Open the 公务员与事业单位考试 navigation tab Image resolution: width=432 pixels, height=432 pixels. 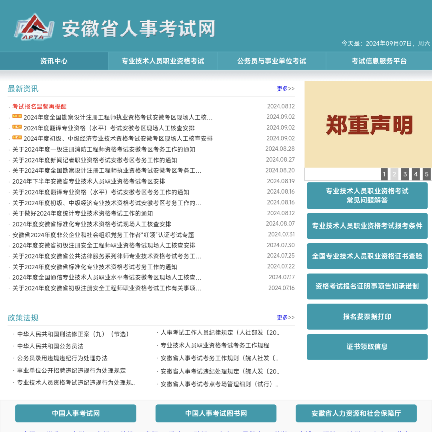271,61
